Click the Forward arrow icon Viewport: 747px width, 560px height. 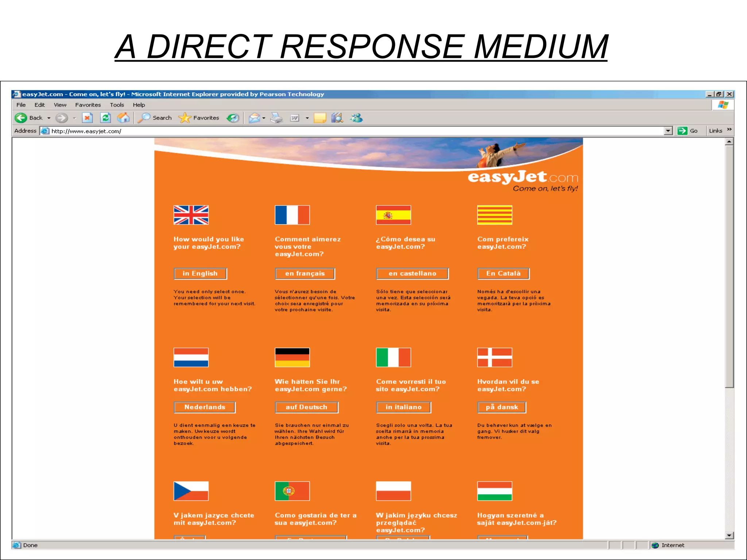(x=62, y=118)
